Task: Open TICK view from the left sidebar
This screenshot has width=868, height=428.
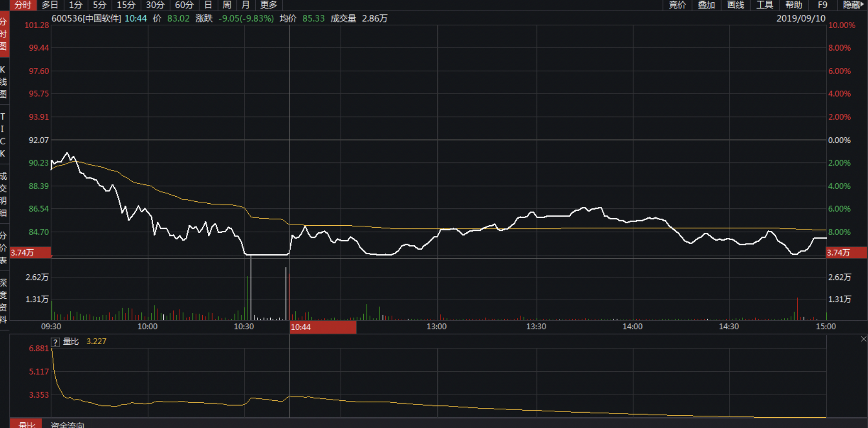Action: coord(4,135)
